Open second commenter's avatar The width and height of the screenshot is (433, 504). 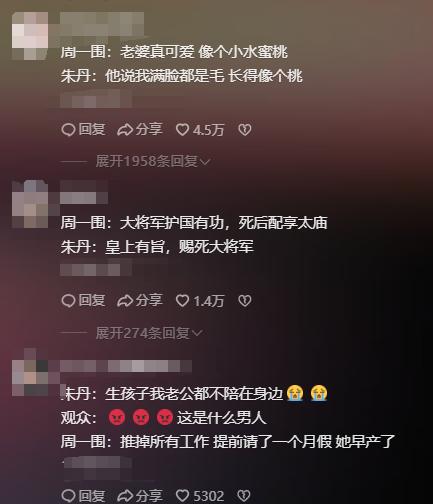point(30,204)
